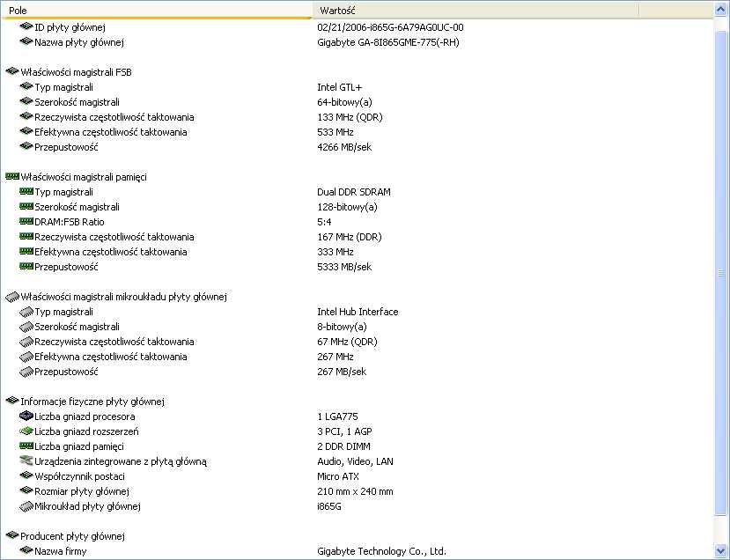
Task: Select the '128-bitowy(a)' value
Action: (347, 207)
